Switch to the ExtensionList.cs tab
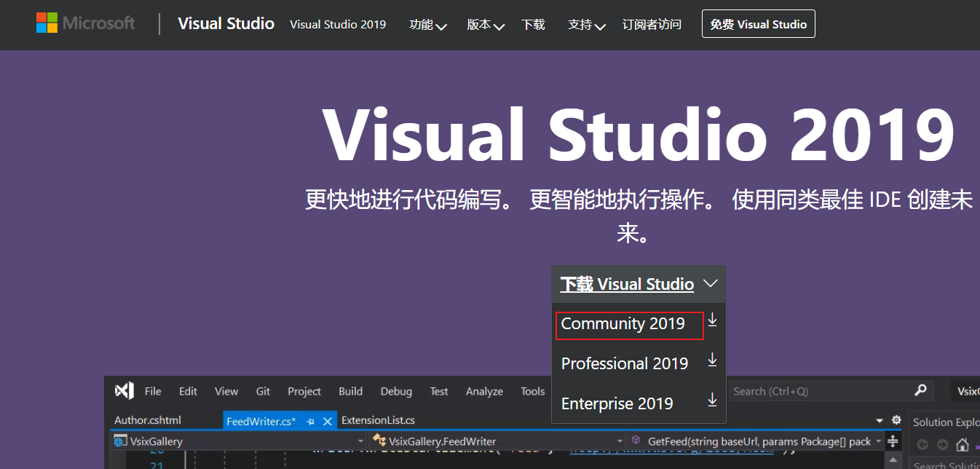 click(378, 420)
